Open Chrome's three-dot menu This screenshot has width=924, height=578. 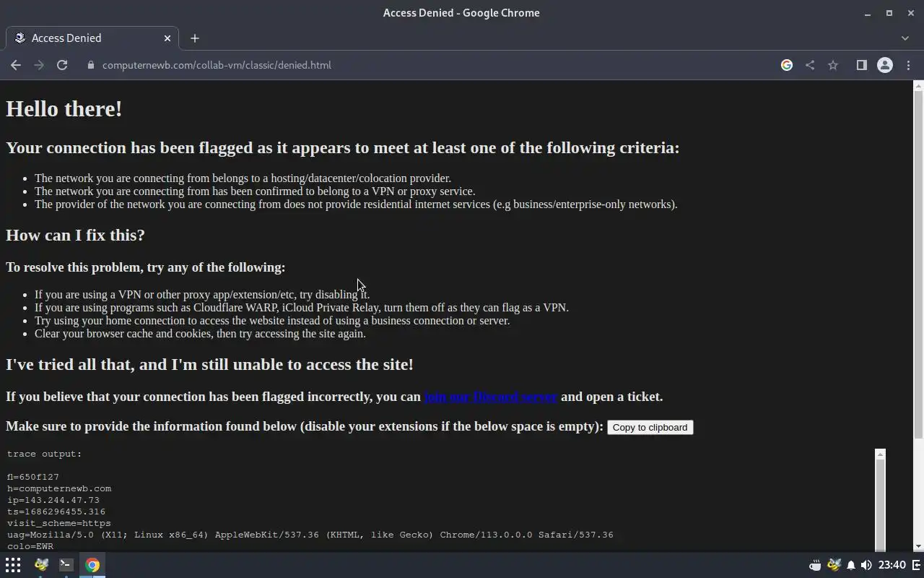[x=908, y=65]
